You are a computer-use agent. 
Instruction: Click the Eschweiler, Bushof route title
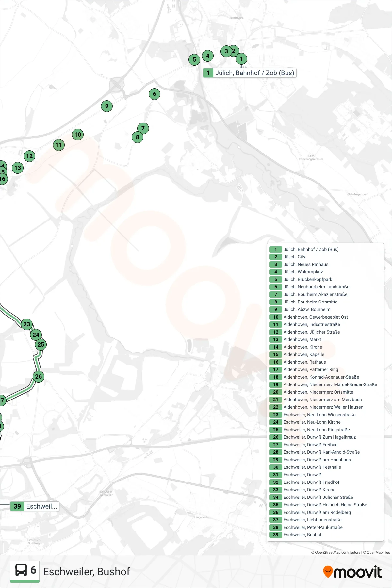[x=87, y=572]
